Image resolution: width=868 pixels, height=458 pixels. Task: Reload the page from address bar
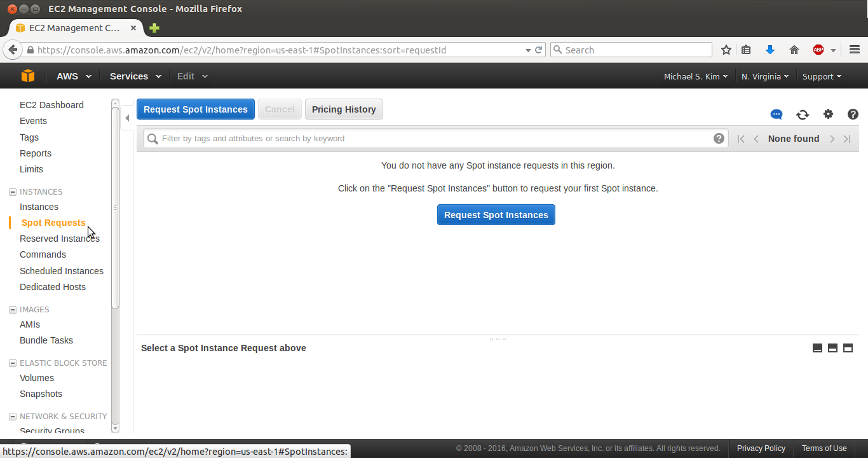tap(539, 50)
